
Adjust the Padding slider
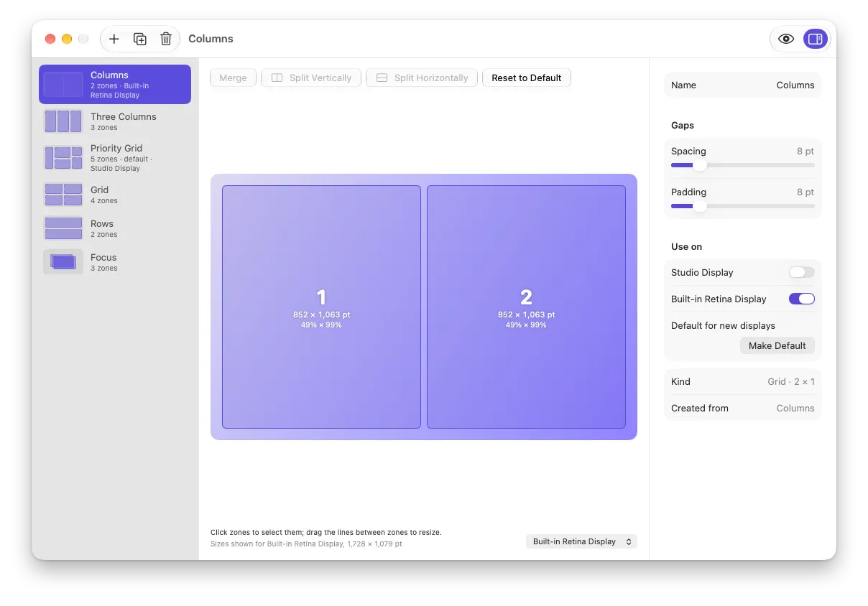tap(743, 206)
